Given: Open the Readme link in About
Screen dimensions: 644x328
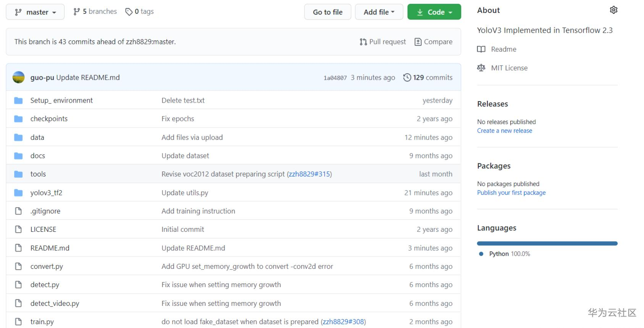Looking at the screenshot, I should click(x=503, y=49).
